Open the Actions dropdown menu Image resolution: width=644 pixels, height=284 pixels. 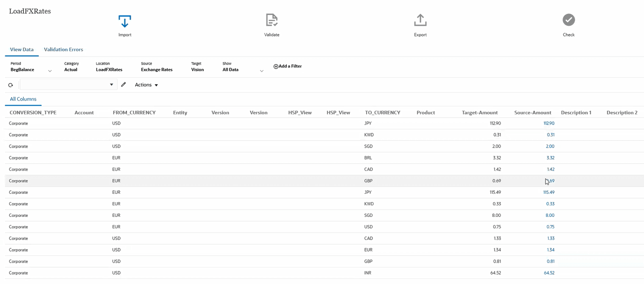(146, 85)
